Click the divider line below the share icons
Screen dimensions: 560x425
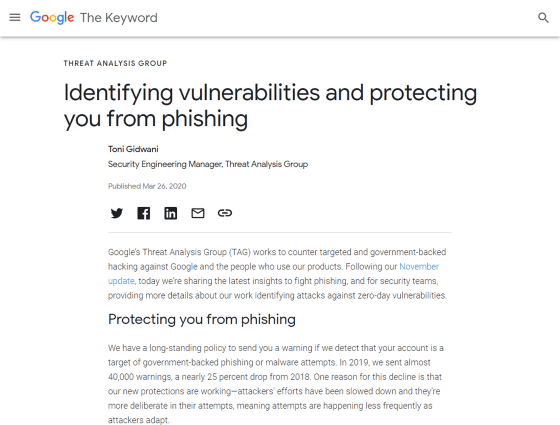point(280,232)
